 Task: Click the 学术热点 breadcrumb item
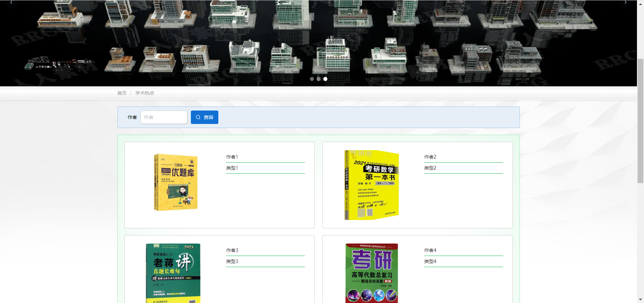tap(145, 93)
